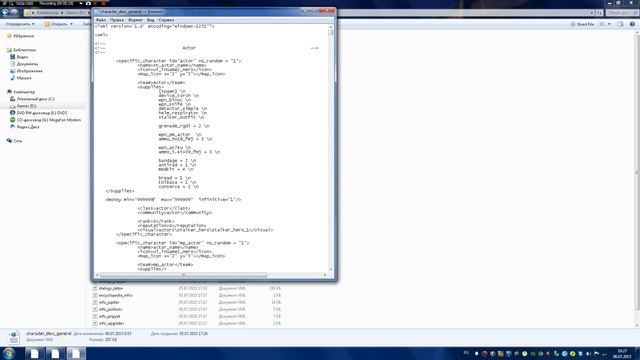Click the magnifier icon in recording toolbar
This screenshot has width=640, height=360.
[11, 3]
